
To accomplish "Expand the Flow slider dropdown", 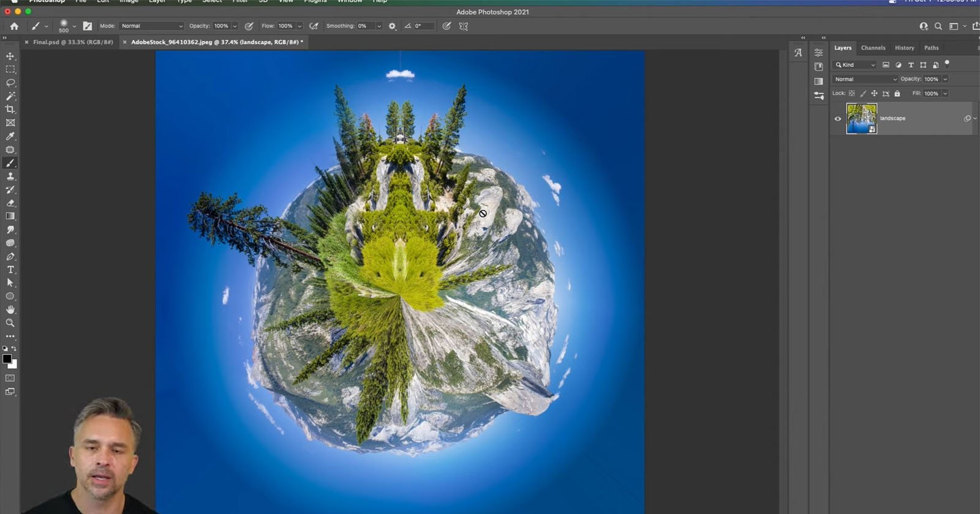I will (300, 26).
